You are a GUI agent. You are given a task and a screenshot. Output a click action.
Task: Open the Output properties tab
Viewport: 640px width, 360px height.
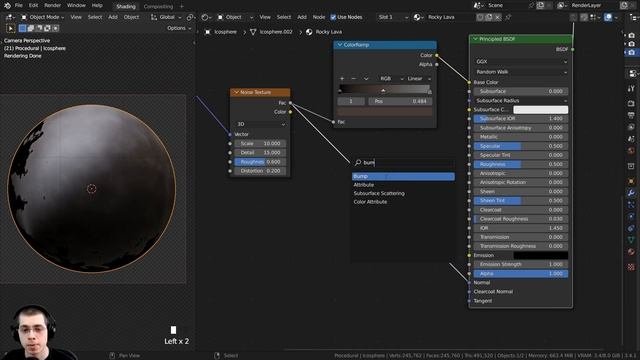click(x=631, y=116)
